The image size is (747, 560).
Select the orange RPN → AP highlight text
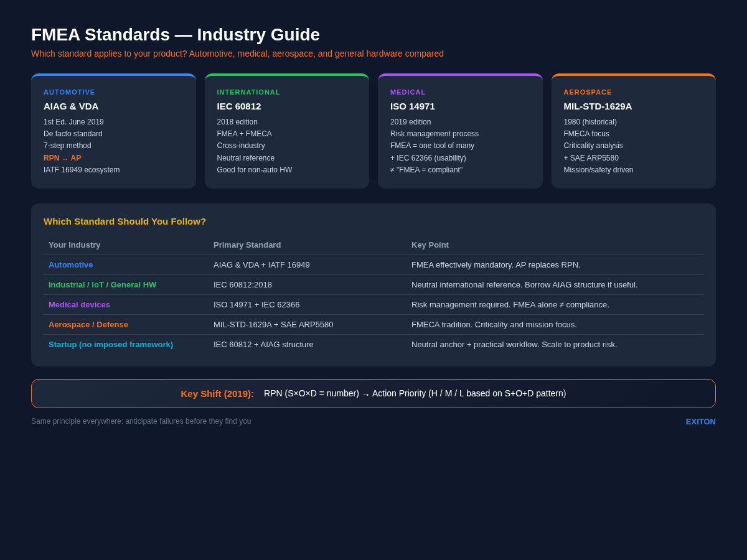coord(62,157)
